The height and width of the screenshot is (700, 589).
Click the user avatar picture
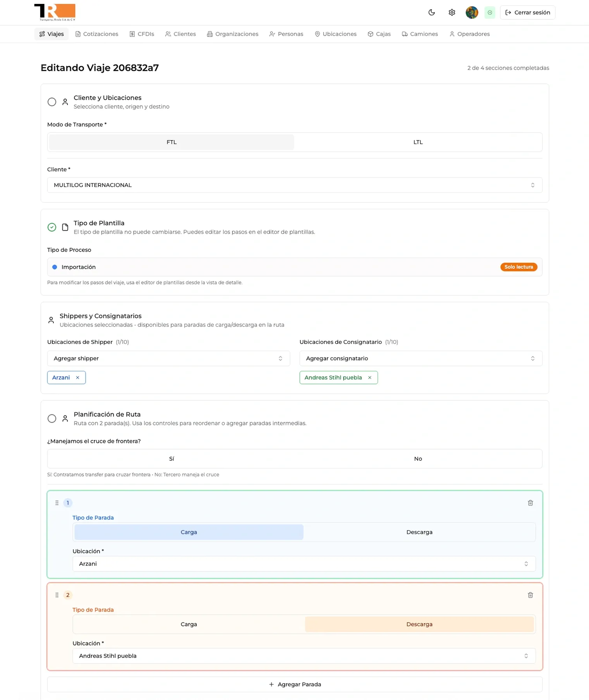coord(471,12)
